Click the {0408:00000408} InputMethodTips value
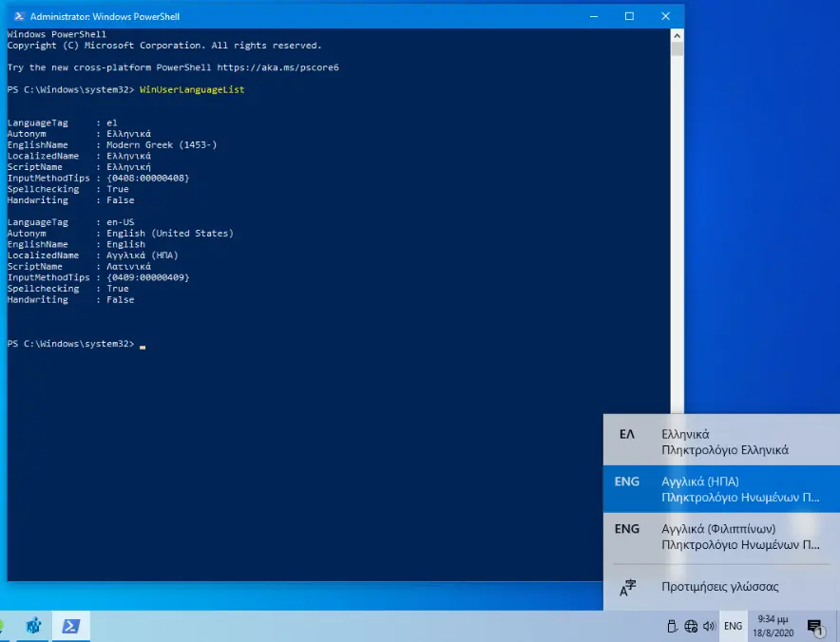The height and width of the screenshot is (642, 840). point(148,178)
